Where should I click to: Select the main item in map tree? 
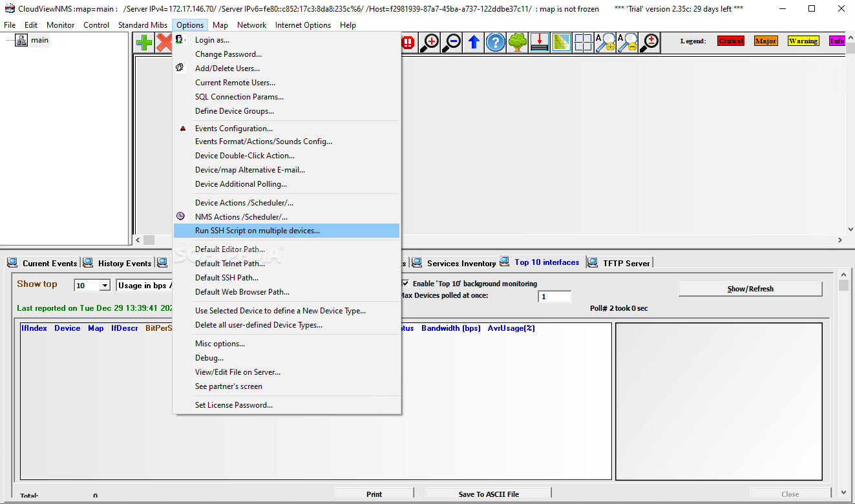[x=39, y=40]
